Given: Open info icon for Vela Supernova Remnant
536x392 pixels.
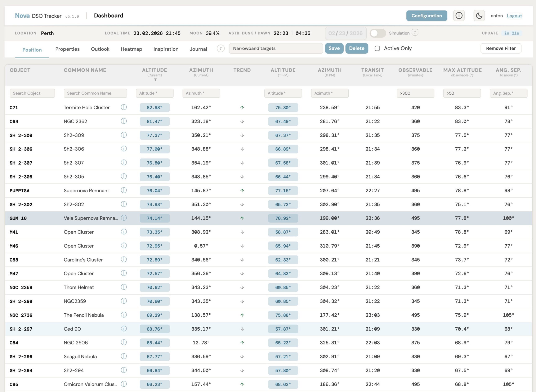Looking at the screenshot, I should tap(124, 218).
